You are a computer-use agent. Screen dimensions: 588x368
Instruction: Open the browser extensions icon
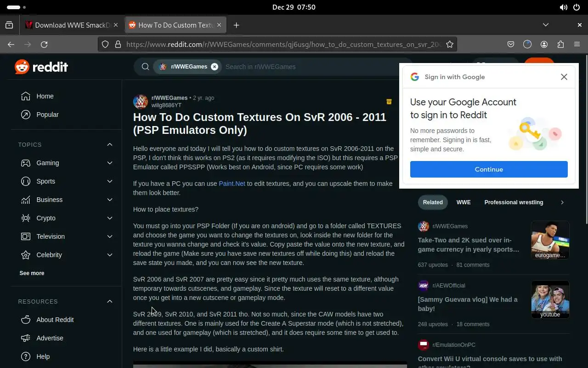(x=560, y=44)
